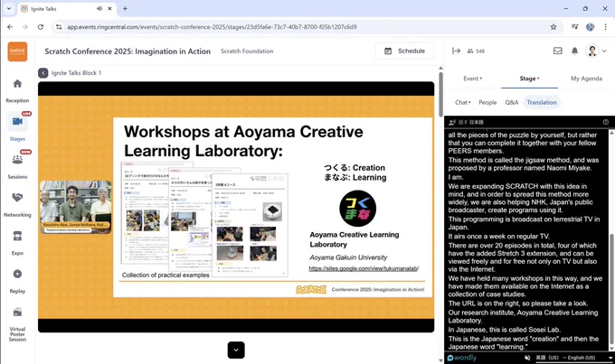Image resolution: width=615 pixels, height=364 pixels.
Task: Open the Chat sub-tab
Action: pos(462,102)
